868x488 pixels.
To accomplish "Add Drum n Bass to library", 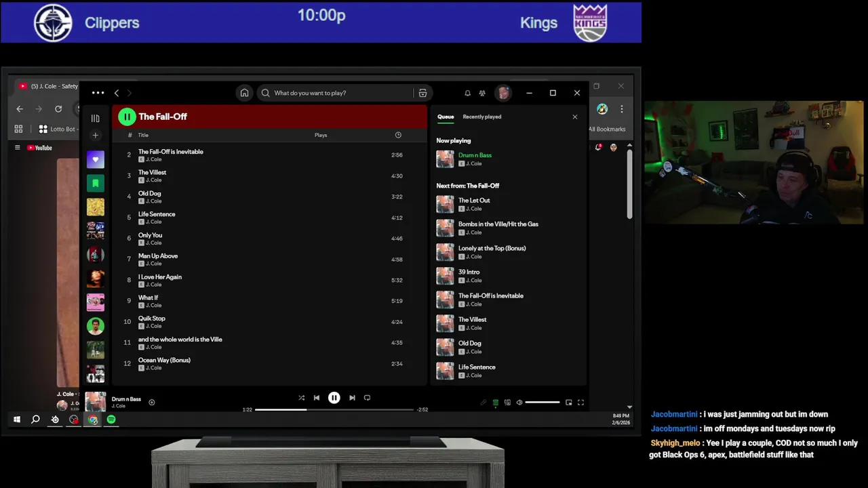I will pos(152,402).
